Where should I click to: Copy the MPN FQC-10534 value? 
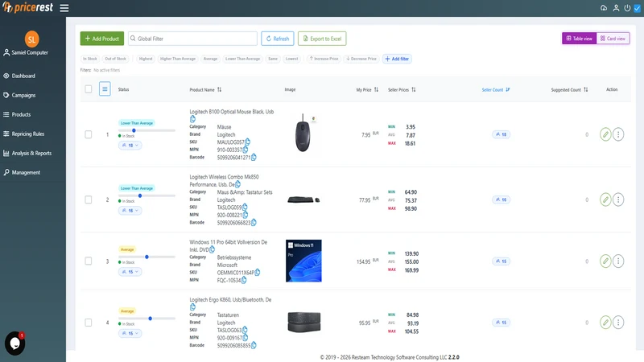[x=244, y=280]
